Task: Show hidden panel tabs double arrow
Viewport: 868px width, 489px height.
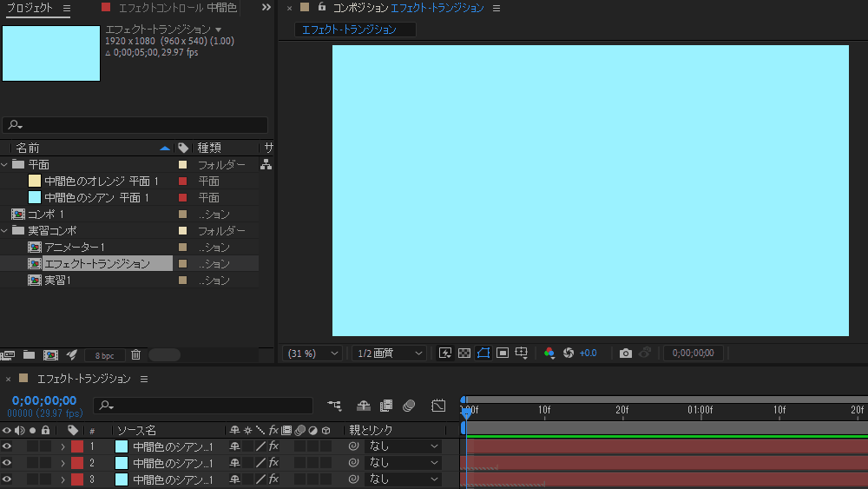Action: [266, 8]
